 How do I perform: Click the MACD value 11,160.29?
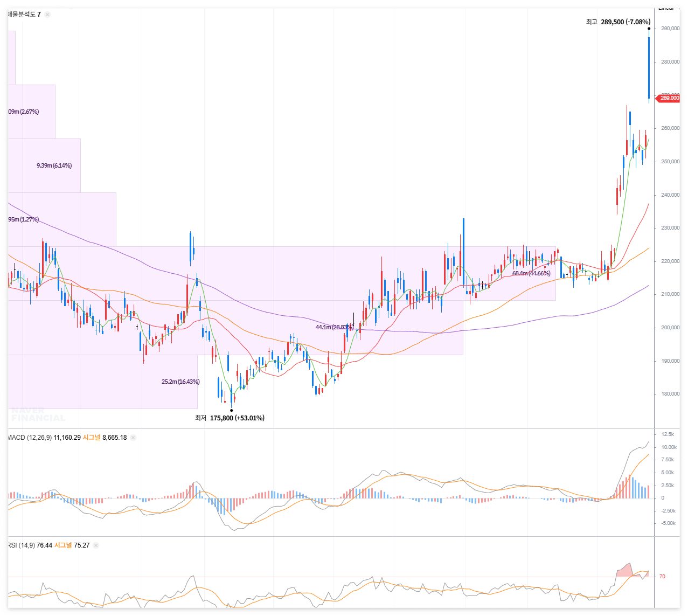(67, 438)
